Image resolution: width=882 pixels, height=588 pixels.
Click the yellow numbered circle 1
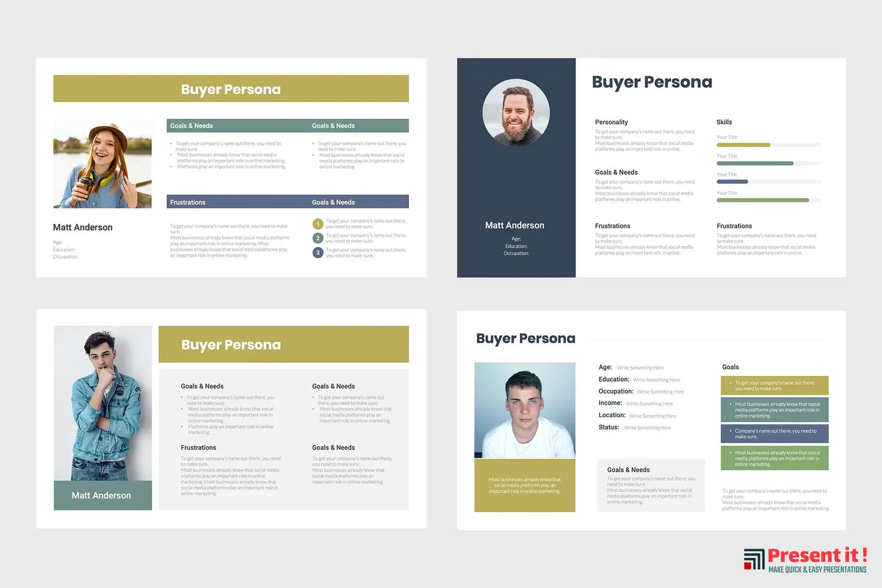(x=317, y=224)
